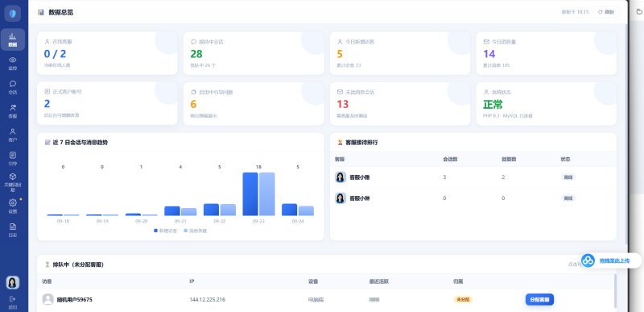Click the queue table vertical scrollbar
The width and height of the screenshot is (644, 312).
615,291
